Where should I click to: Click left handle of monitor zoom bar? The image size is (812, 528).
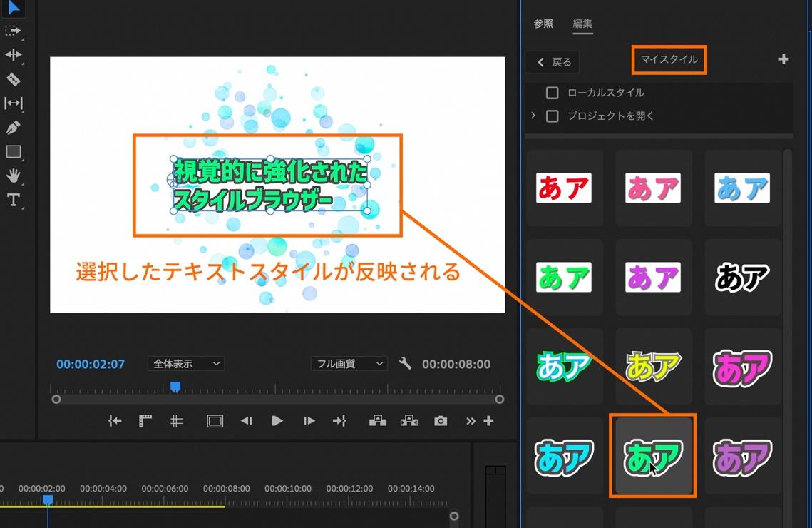click(x=56, y=400)
